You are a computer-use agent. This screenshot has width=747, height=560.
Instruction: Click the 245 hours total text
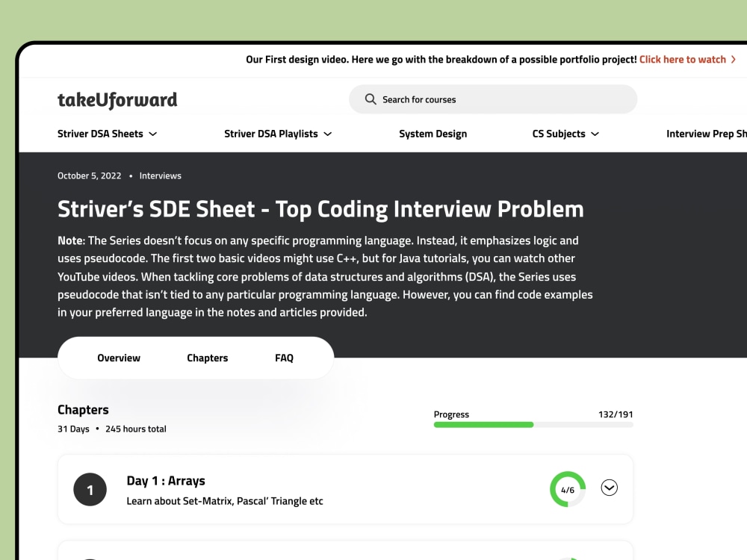point(136,429)
